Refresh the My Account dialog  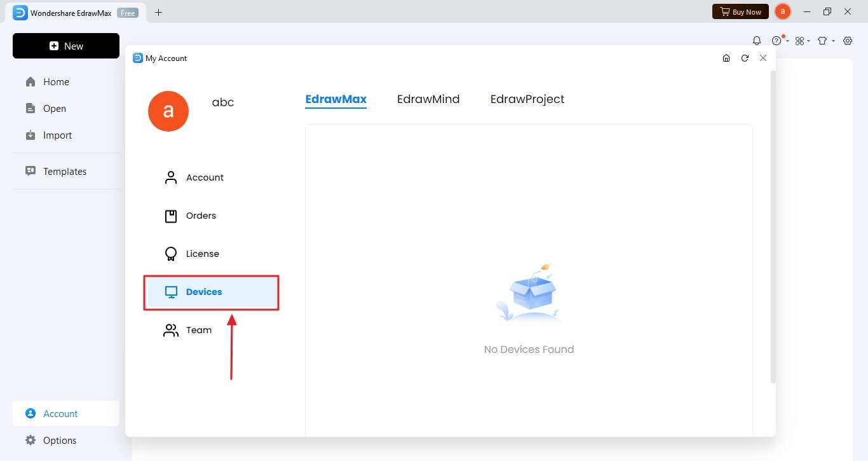[x=745, y=58]
